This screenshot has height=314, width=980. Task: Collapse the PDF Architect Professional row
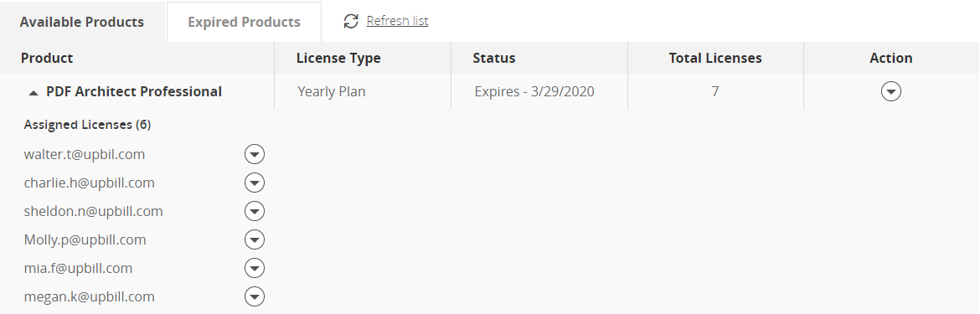point(34,92)
